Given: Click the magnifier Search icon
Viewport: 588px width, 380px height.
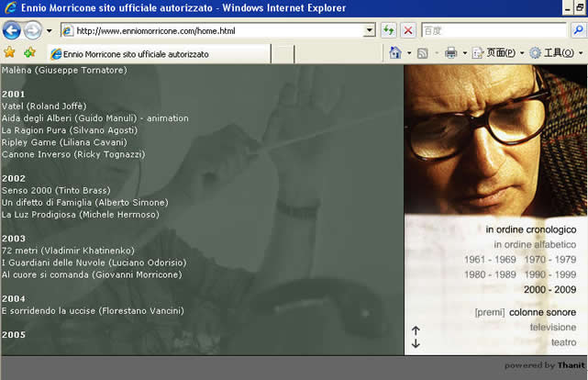Looking at the screenshot, I should [x=578, y=30].
